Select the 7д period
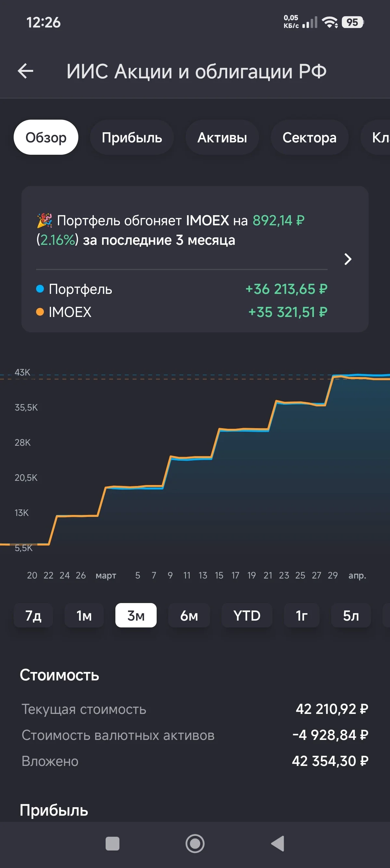Viewport: 390px width, 868px height. coord(33,615)
